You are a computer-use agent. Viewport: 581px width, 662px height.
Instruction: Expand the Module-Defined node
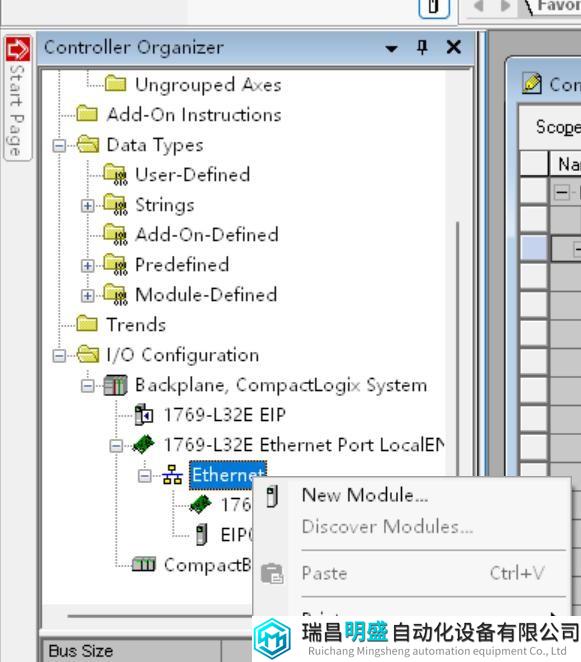click(87, 296)
